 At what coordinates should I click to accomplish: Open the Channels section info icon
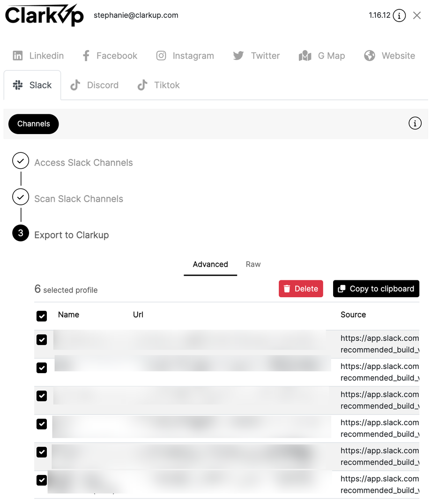(x=415, y=123)
